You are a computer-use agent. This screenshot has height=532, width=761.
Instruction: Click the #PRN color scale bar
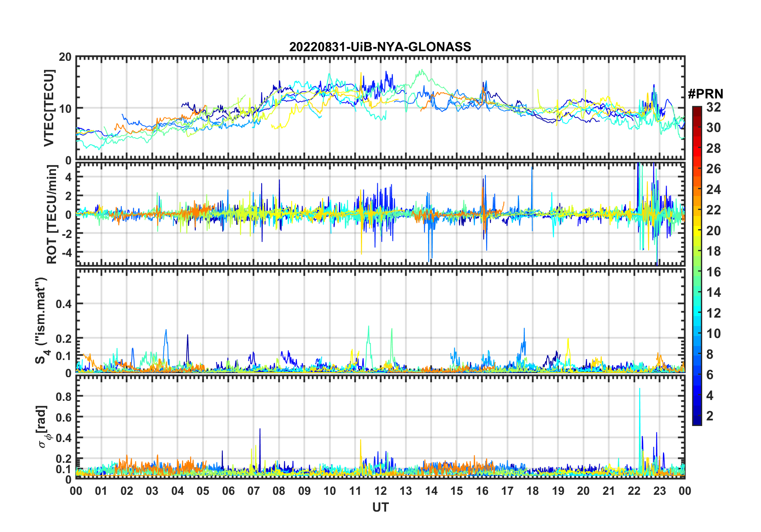697,266
